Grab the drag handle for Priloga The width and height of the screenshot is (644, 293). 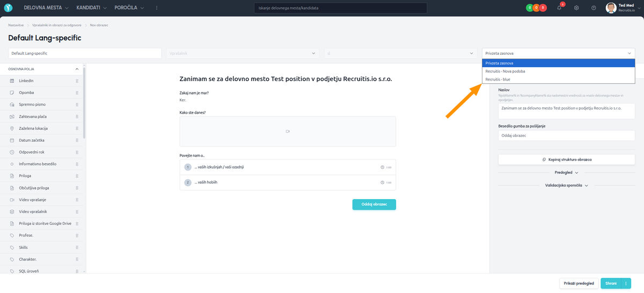click(77, 175)
